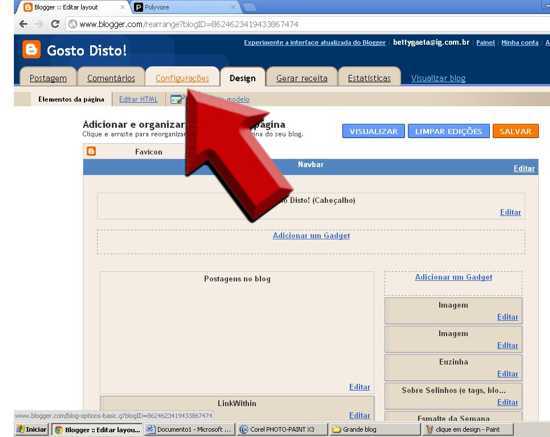Screen dimensions: 550x437
Task: Click the Experimente a interface atualizada link
Action: (x=315, y=42)
